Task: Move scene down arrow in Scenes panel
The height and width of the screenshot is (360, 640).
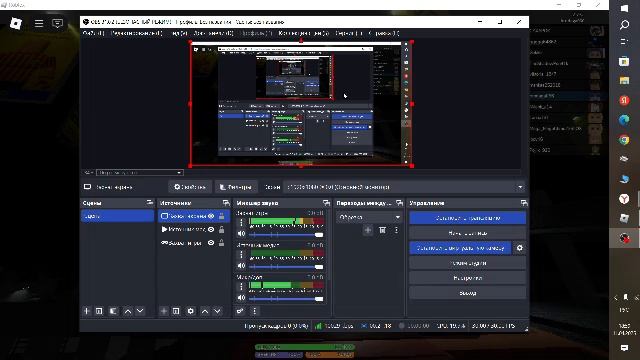Action: coord(140,311)
